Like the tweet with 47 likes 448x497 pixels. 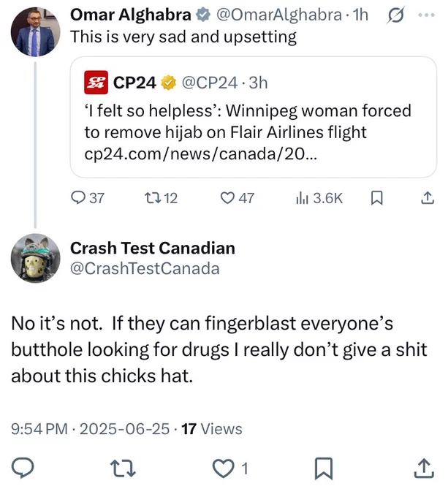pos(238,198)
